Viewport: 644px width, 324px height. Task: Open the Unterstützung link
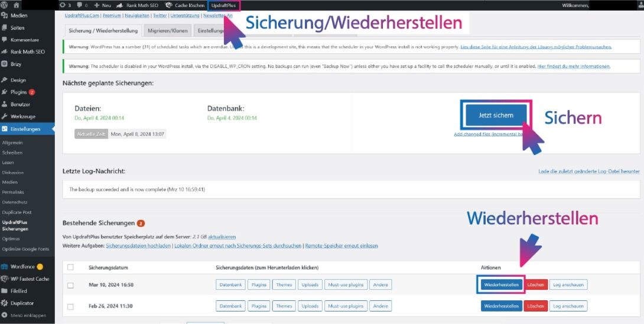point(185,15)
